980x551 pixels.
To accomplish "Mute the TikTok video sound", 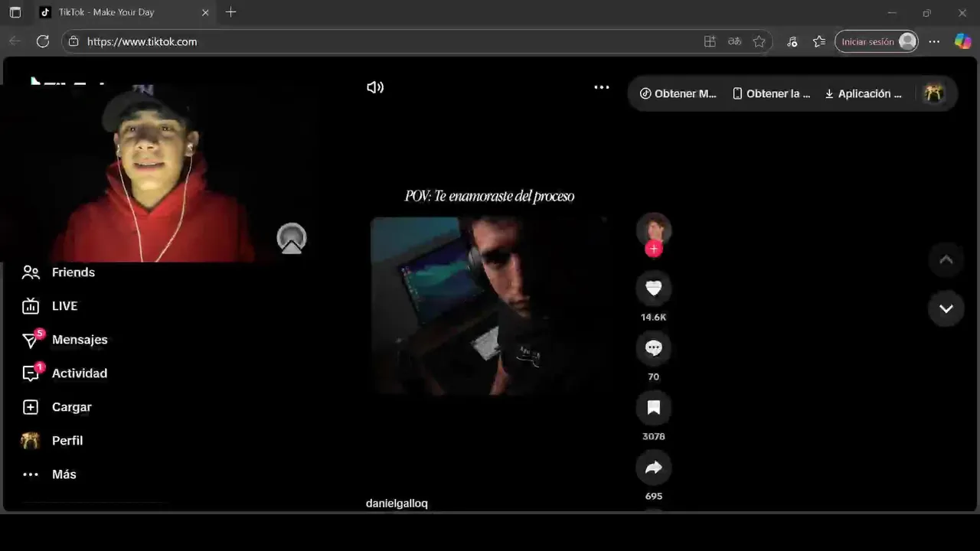I will [375, 87].
